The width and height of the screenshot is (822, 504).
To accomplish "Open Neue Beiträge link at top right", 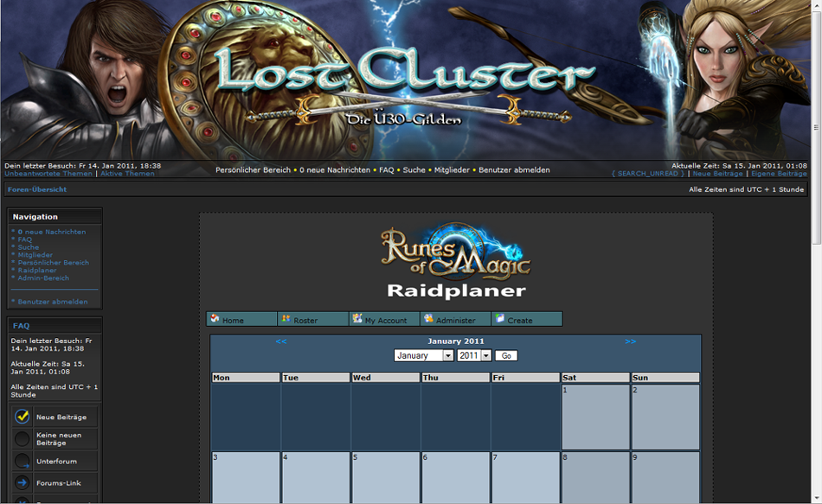I will coord(717,174).
